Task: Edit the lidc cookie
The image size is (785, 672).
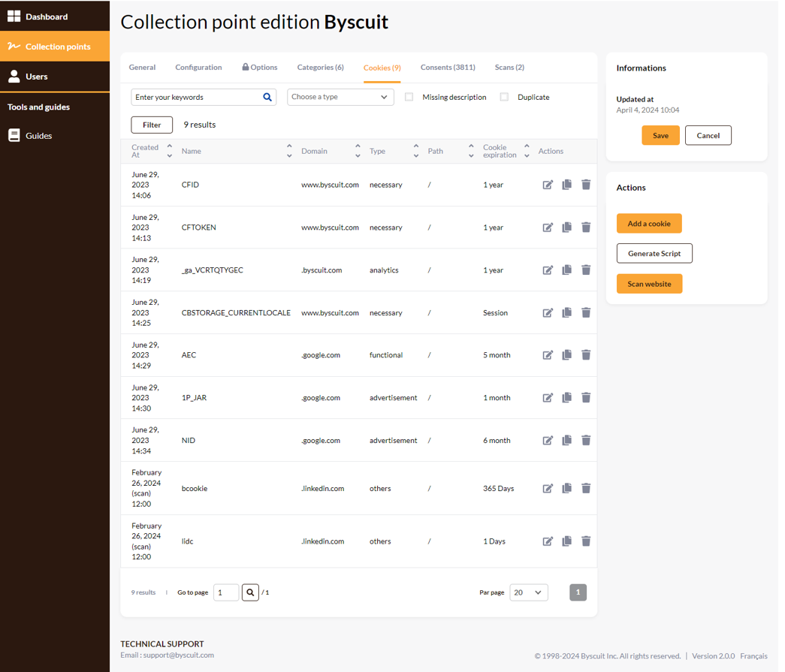Action: coord(548,541)
